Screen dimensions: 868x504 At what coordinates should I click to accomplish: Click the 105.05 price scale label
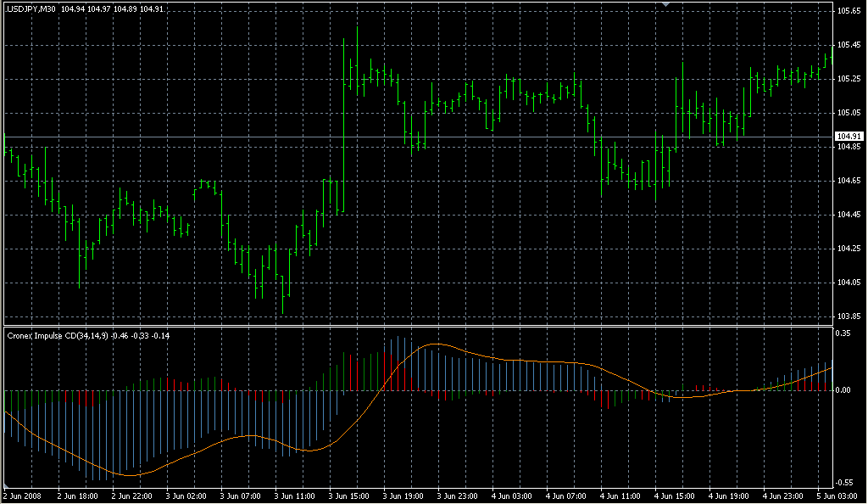[x=849, y=113]
